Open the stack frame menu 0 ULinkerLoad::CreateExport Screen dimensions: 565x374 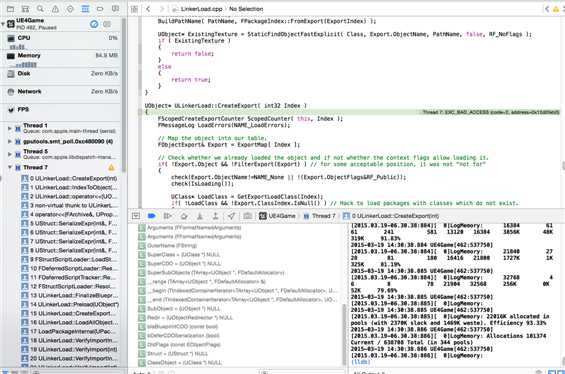click(391, 216)
